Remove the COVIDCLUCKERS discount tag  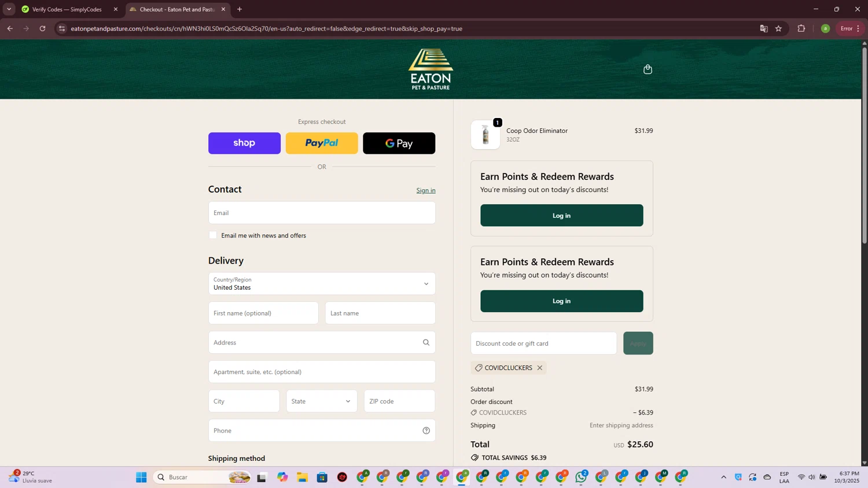pyautogui.click(x=539, y=368)
